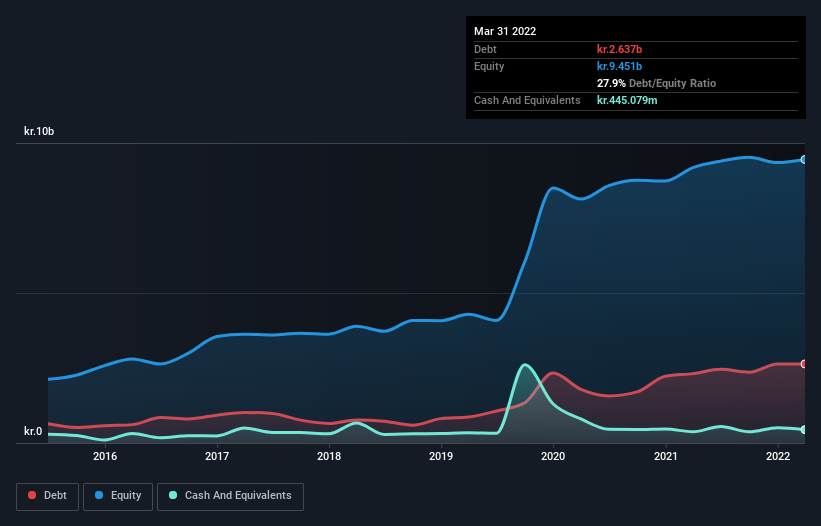Click the cash line peak in late 2019
The width and height of the screenshot is (821, 526).
pos(525,365)
